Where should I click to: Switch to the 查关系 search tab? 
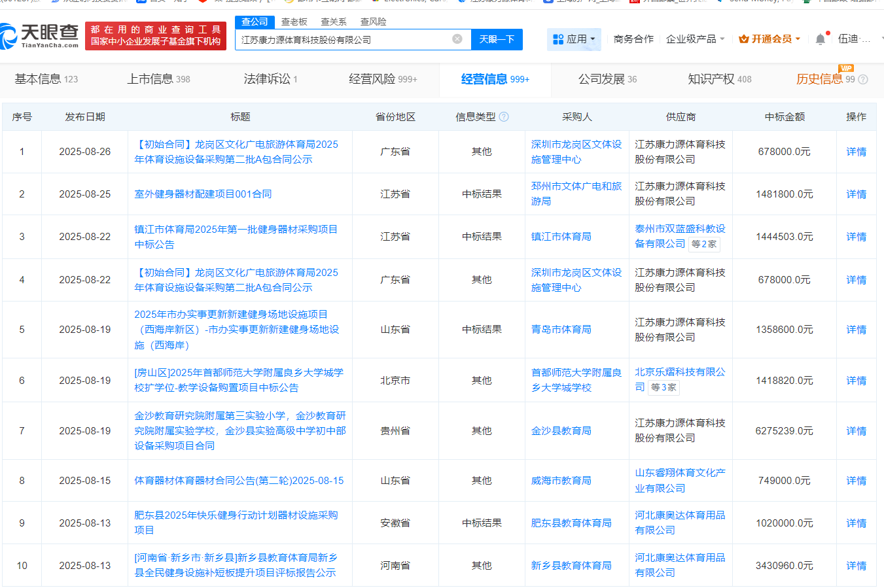click(x=334, y=22)
